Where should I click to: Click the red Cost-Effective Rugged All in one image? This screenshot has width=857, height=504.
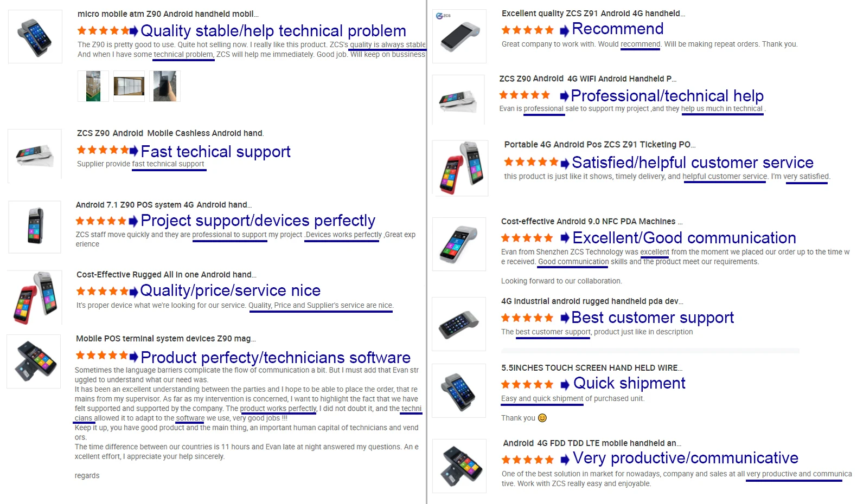point(35,298)
